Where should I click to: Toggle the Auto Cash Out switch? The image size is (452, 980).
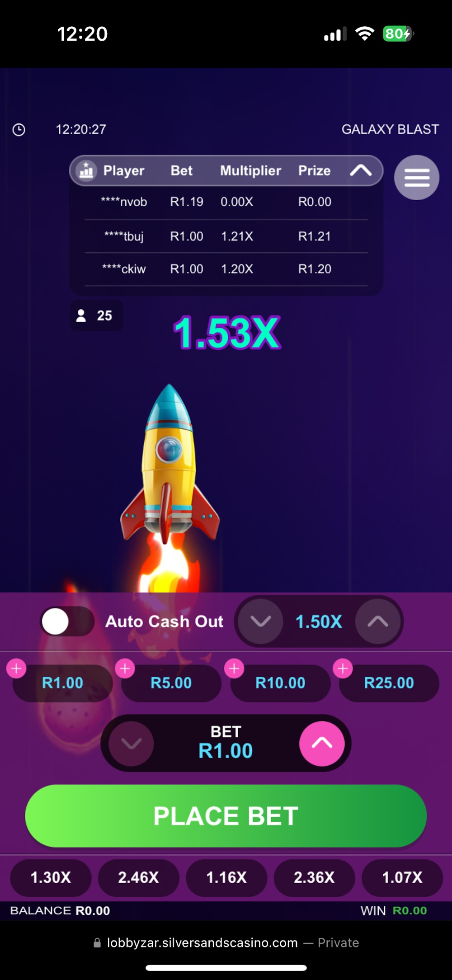tap(67, 621)
